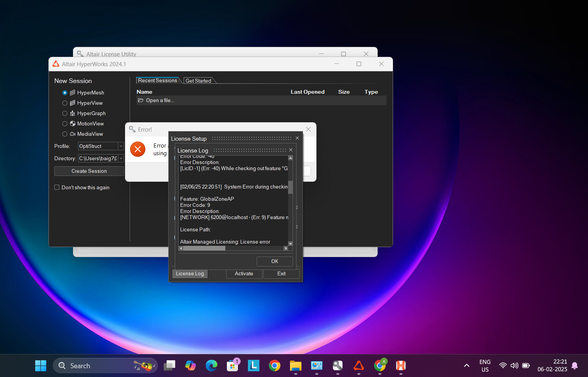588x377 pixels.
Task: Click the Create Session button
Action: click(89, 171)
